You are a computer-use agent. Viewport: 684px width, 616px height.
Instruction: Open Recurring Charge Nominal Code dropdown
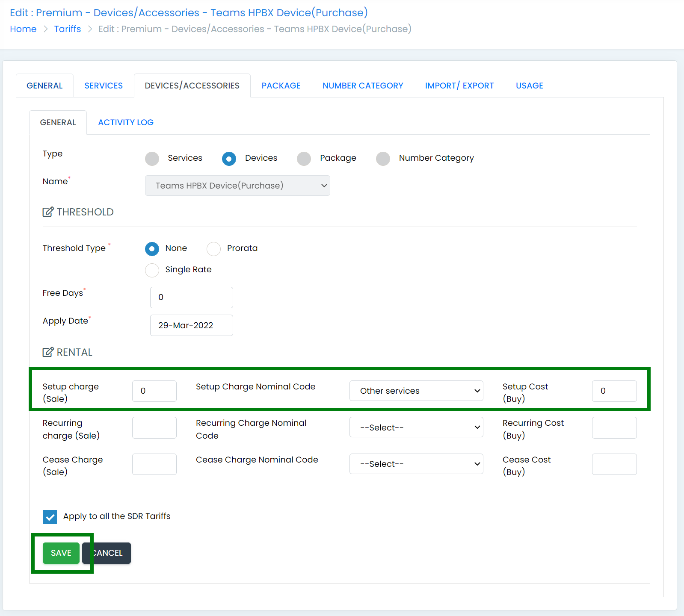pos(416,427)
